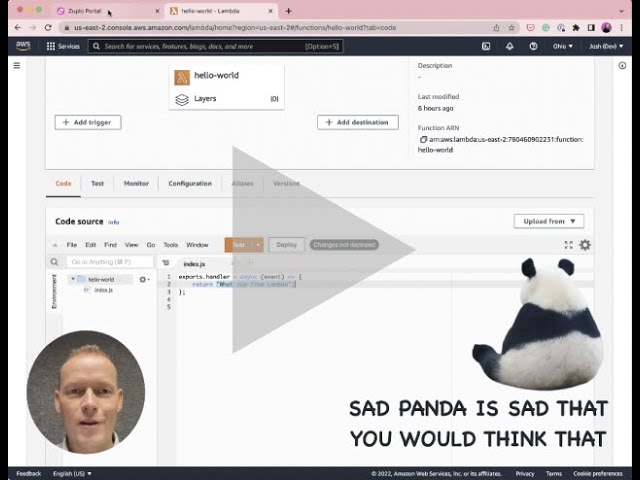Click the Deploy button
640x480 pixels.
[287, 245]
